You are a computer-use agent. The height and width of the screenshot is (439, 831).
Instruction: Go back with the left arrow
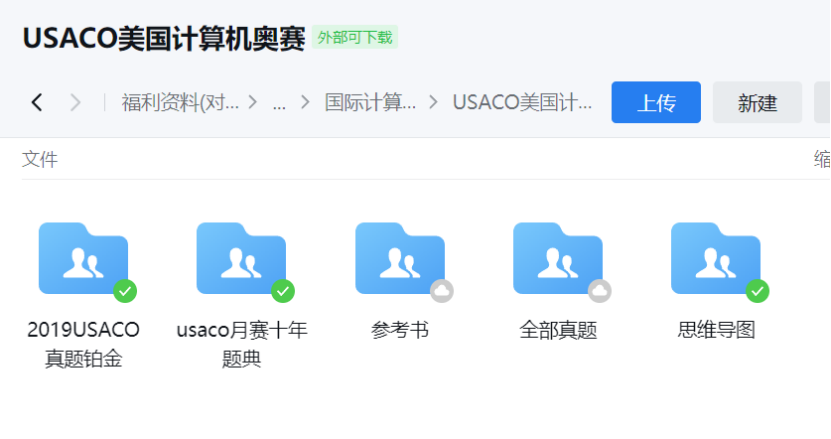coord(37,102)
